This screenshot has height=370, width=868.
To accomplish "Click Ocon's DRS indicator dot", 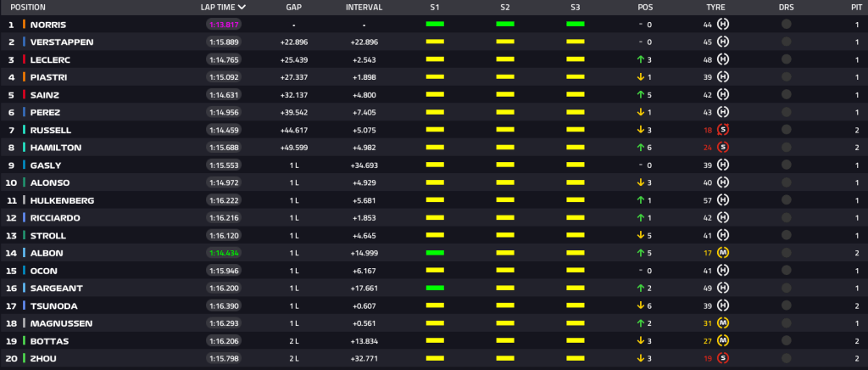I will 786,271.
